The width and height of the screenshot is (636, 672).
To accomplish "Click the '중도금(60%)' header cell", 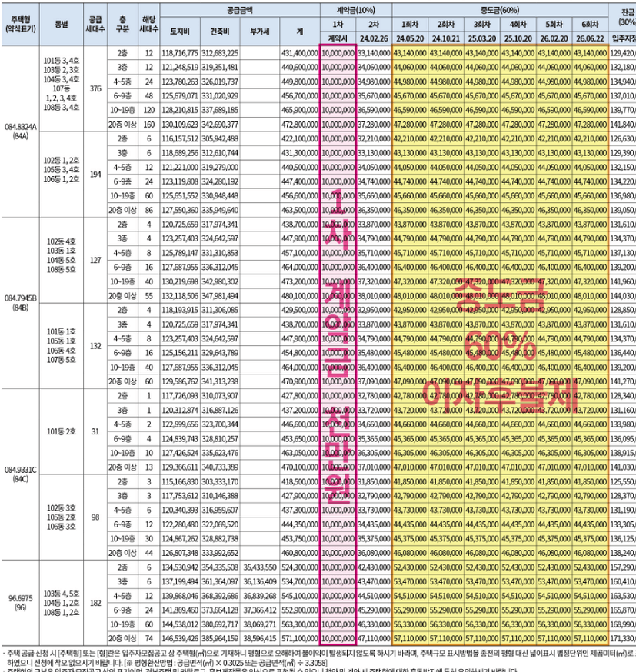I will (500, 10).
